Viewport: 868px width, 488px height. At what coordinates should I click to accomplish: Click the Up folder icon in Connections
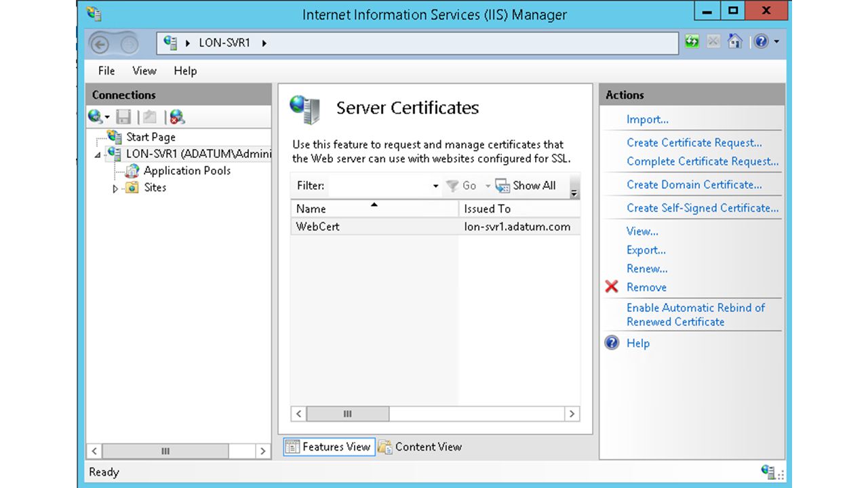(x=149, y=117)
